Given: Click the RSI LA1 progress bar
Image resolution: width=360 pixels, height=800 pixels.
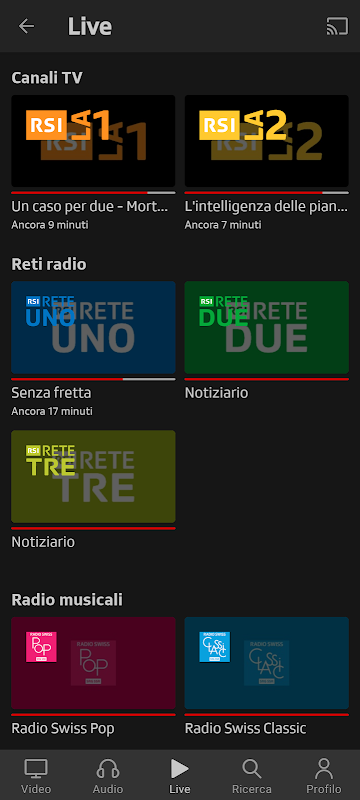Looking at the screenshot, I should point(93,193).
